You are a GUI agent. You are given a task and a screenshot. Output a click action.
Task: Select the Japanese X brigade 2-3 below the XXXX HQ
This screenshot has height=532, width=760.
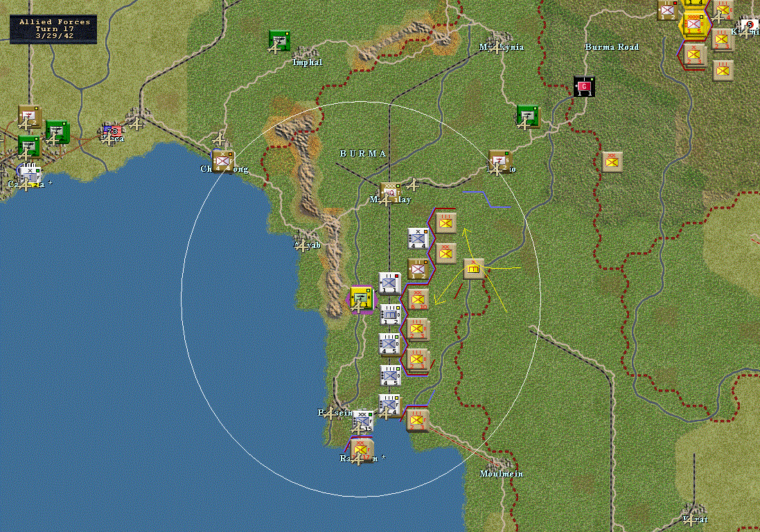coord(693,54)
